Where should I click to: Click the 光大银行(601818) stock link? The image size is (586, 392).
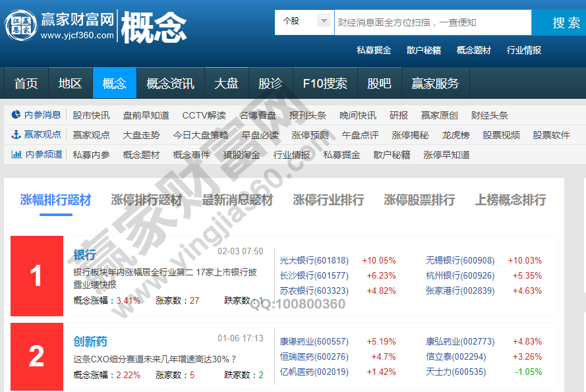click(x=314, y=261)
